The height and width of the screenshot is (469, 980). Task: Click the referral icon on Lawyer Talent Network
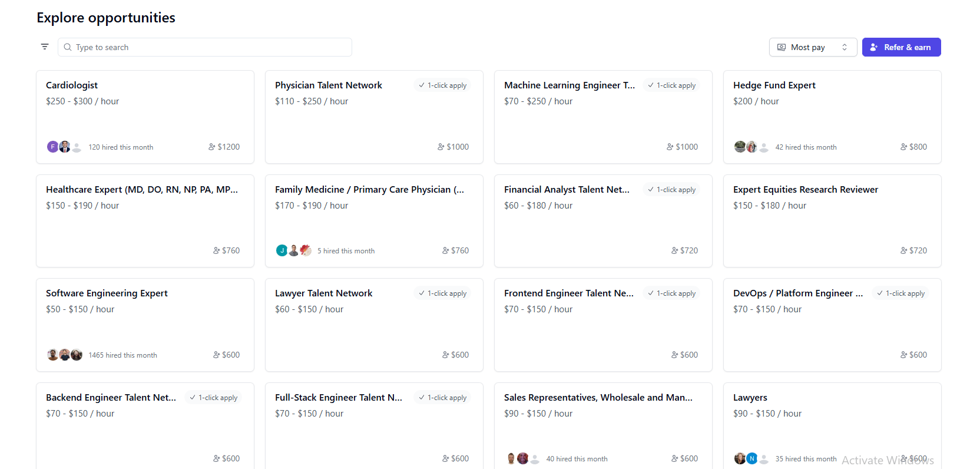coord(446,355)
